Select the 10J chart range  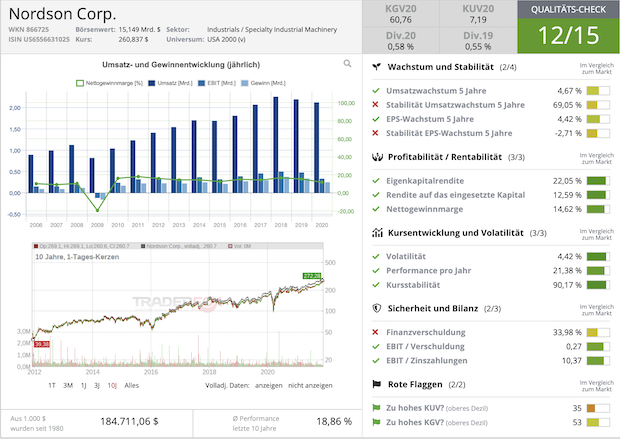point(112,385)
